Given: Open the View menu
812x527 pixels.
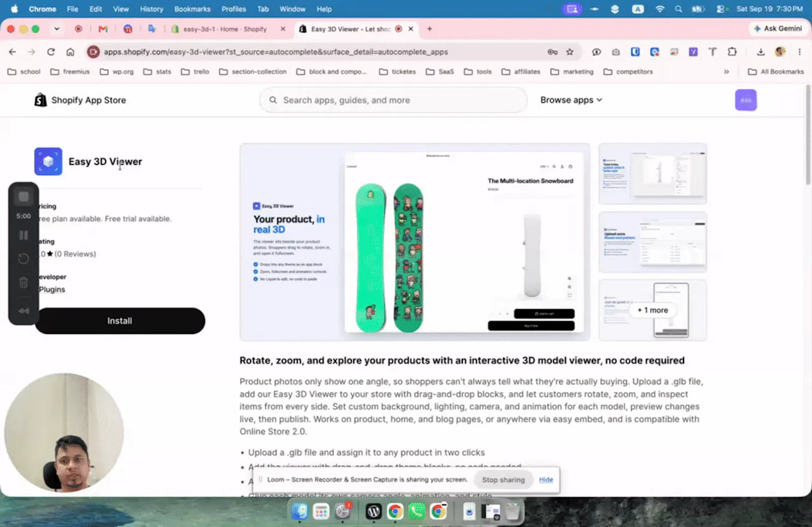Looking at the screenshot, I should (x=121, y=9).
